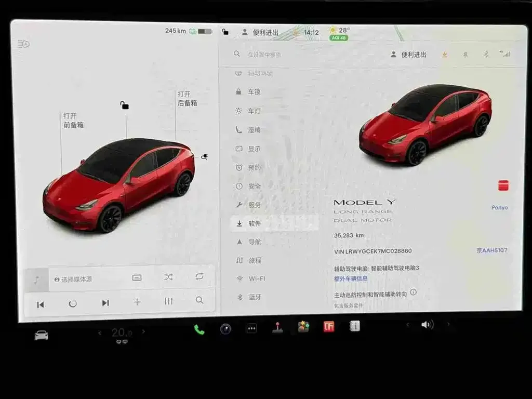Tap the 20.0 temperature setting
This screenshot has width=532, height=399.
click(x=122, y=333)
